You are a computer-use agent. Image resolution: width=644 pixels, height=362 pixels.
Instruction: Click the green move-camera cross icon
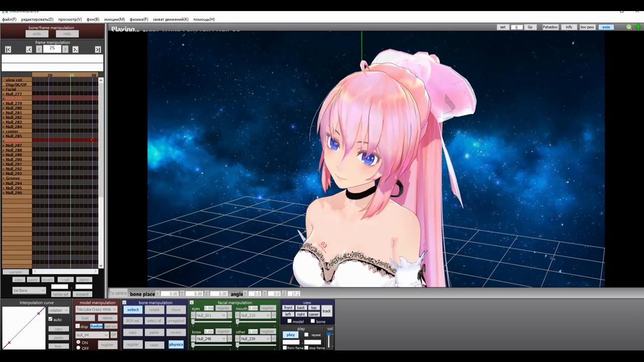(638, 27)
